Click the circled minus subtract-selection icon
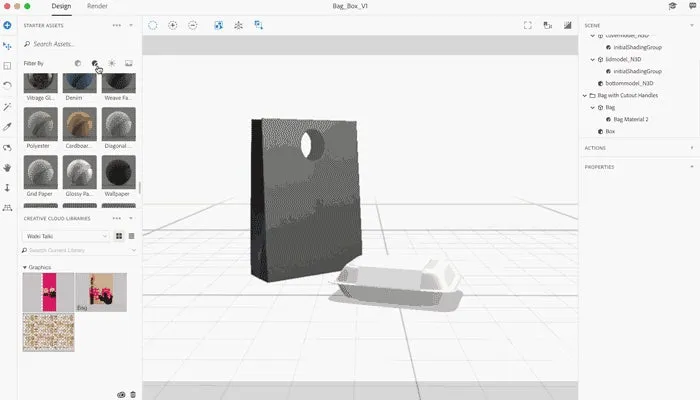This screenshot has width=700, height=400. click(x=192, y=25)
